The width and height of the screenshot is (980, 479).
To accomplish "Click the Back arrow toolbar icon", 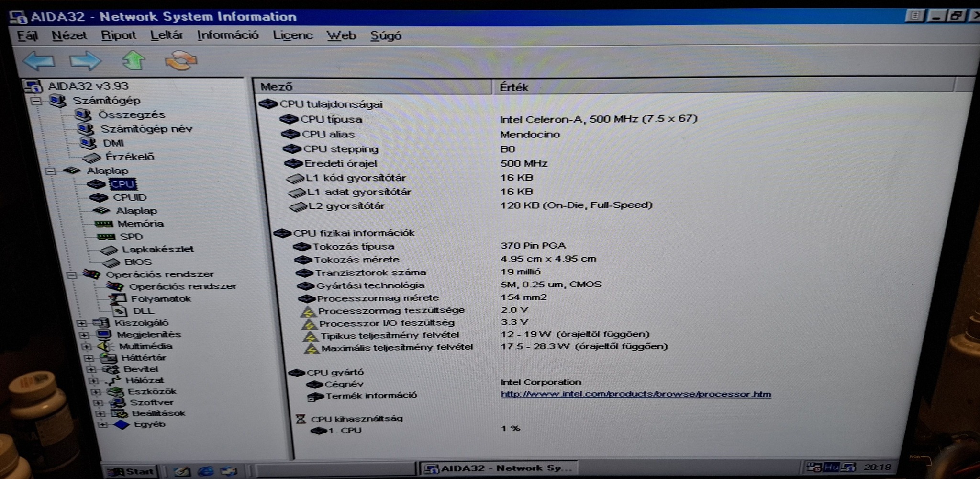I will click(x=38, y=61).
